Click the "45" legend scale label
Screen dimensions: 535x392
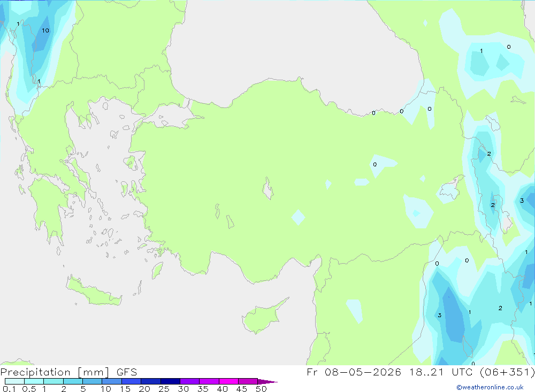(242, 389)
